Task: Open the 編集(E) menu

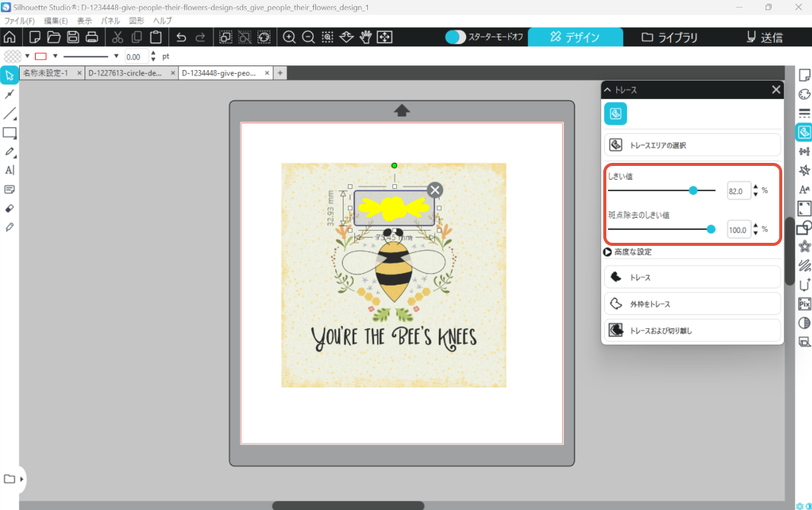Action: 56,21
